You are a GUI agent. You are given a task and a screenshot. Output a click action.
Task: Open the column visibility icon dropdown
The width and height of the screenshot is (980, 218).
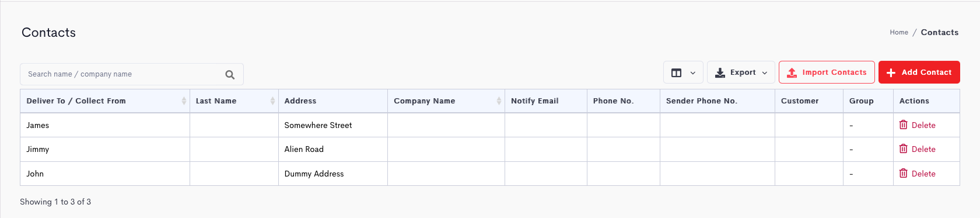(x=683, y=72)
